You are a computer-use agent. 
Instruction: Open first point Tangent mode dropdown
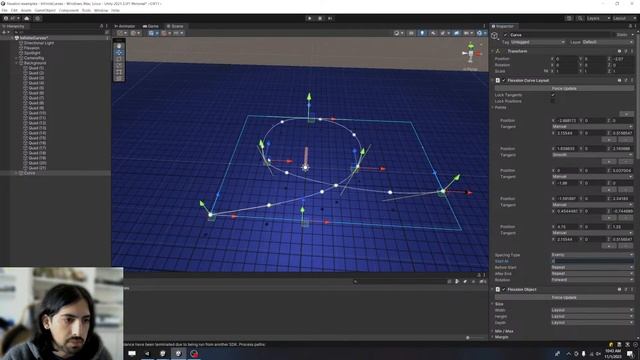pyautogui.click(x=592, y=127)
